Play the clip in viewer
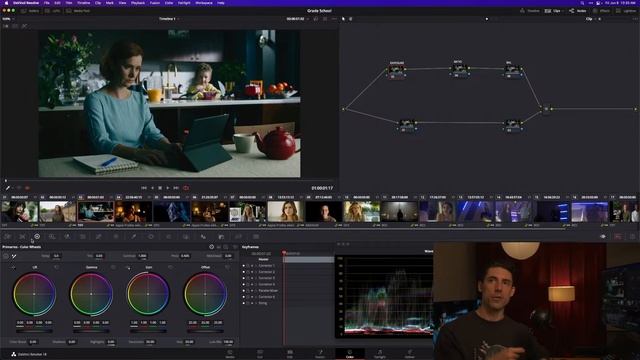The height and width of the screenshot is (360, 640). [x=168, y=188]
